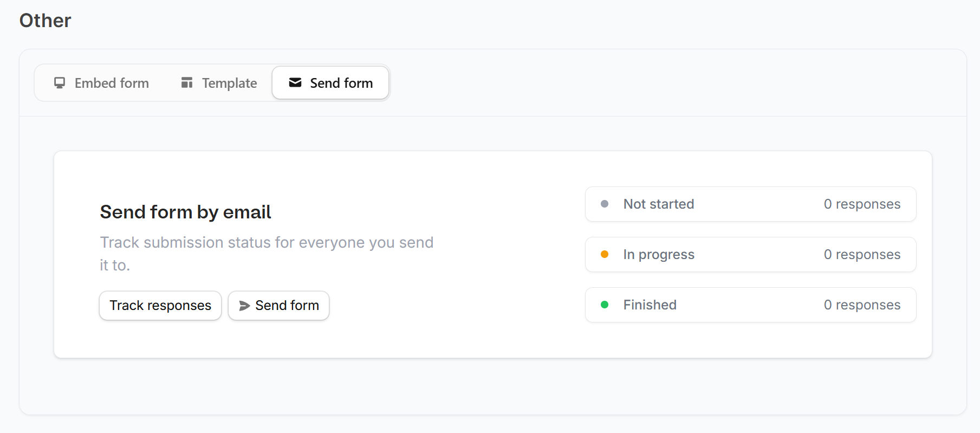Image resolution: width=980 pixels, height=433 pixels.
Task: Click the Track responses button
Action: [x=160, y=306]
